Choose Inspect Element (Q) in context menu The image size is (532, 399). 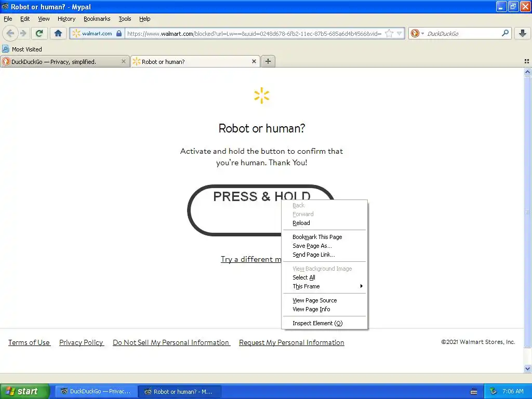click(325, 323)
